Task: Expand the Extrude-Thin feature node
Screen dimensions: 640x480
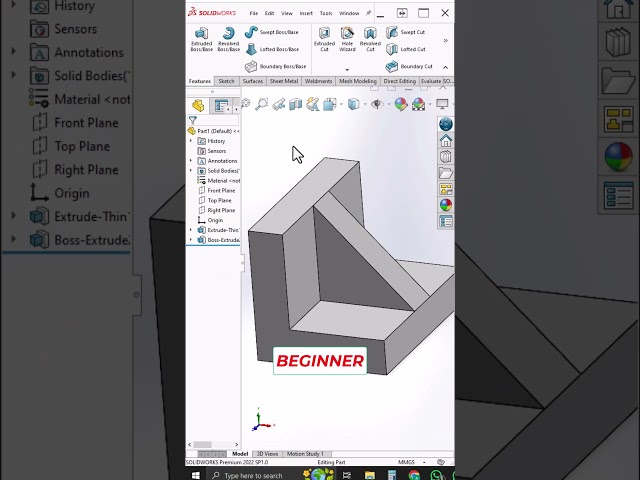Action: pos(191,230)
